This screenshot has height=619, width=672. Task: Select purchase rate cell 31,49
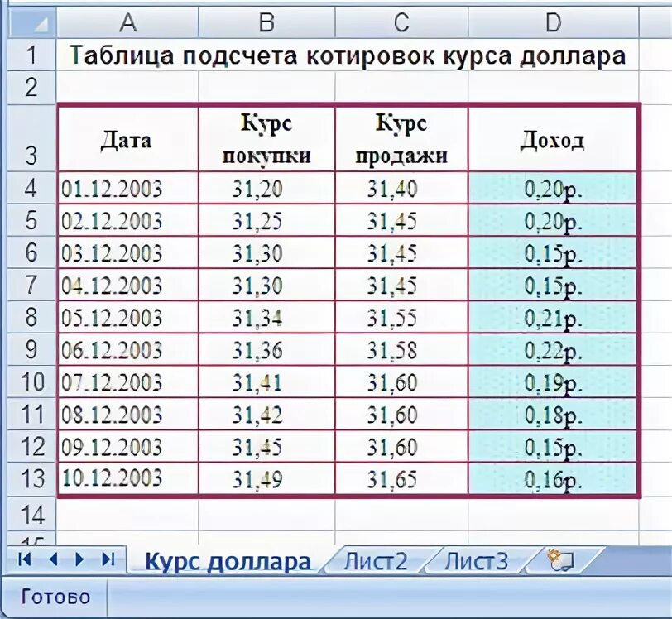pos(266,478)
